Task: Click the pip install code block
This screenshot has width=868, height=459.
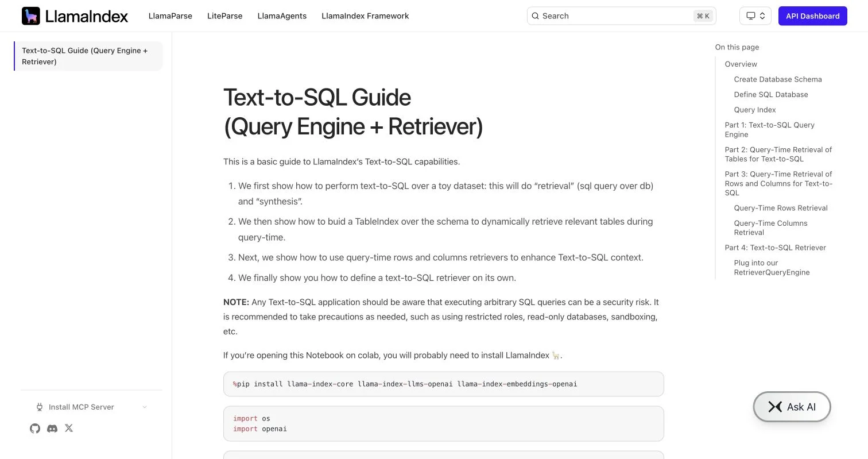Action: (x=443, y=384)
